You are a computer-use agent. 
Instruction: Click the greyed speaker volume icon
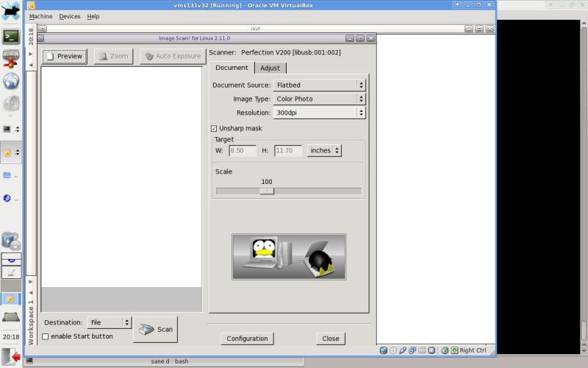(11, 104)
